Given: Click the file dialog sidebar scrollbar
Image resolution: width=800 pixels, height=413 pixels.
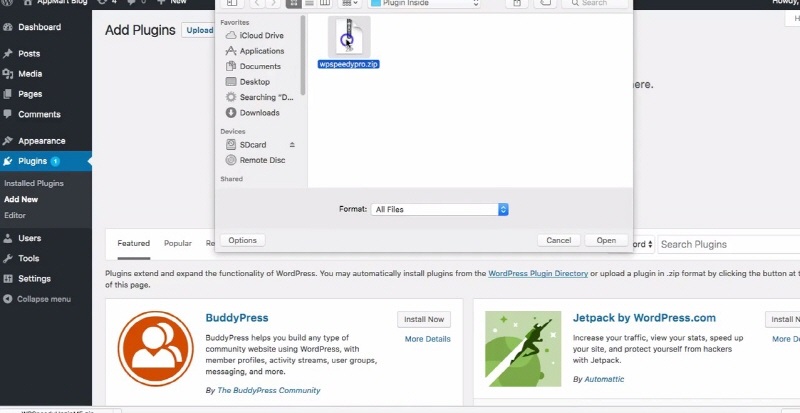Looking at the screenshot, I should 303,56.
